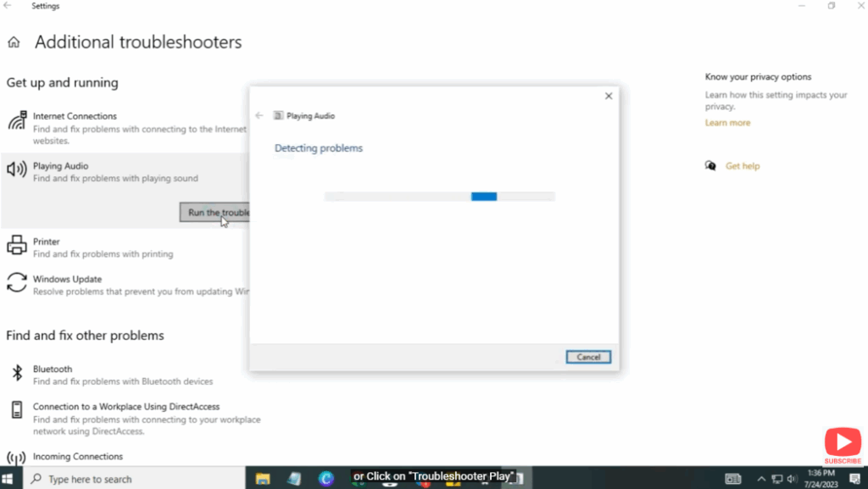Viewport: 868px width, 489px height.
Task: Click the Printer troubleshooter icon
Action: [17, 247]
